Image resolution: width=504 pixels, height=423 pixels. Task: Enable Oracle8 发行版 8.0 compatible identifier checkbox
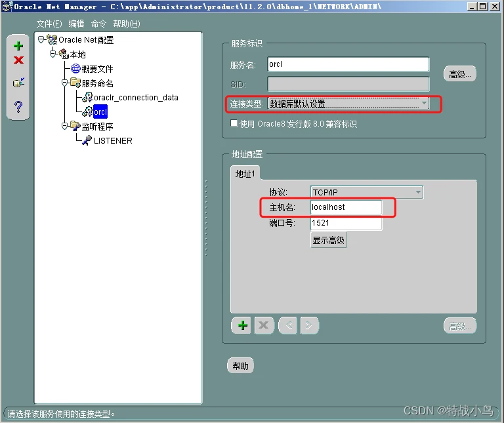tap(234, 123)
